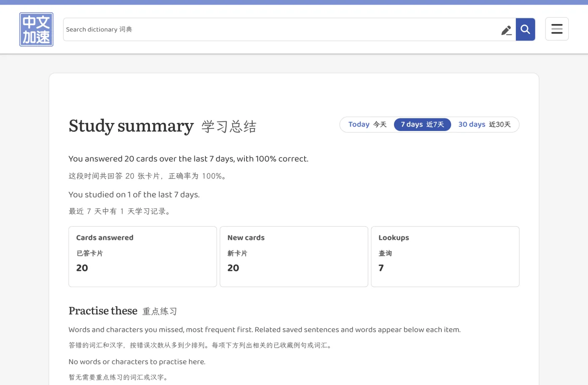Image resolution: width=588 pixels, height=385 pixels.
Task: Click the magnifier search button
Action: point(525,29)
